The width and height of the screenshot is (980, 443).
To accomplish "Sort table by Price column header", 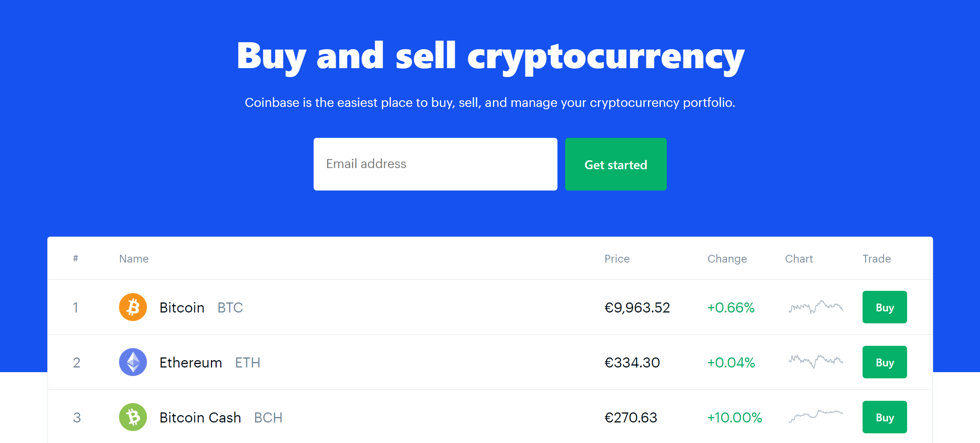I will click(x=617, y=259).
